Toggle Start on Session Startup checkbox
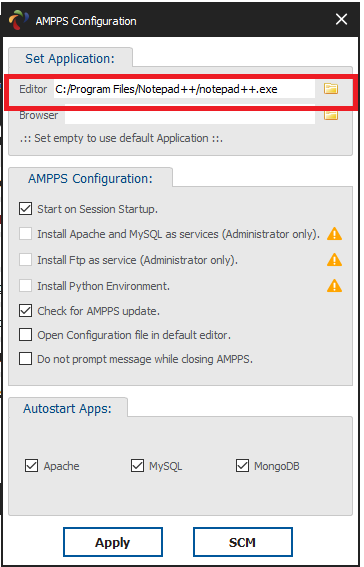 coord(25,209)
